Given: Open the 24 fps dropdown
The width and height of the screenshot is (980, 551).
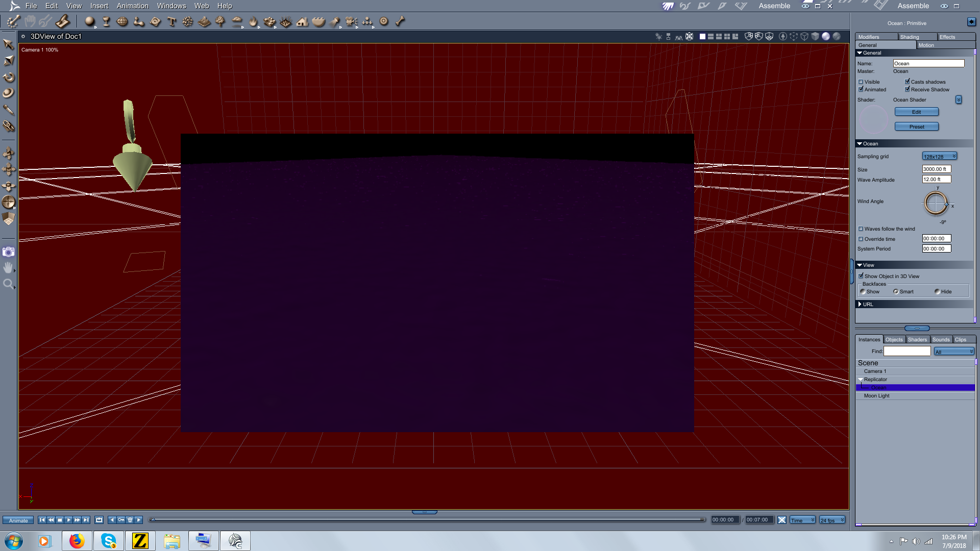Looking at the screenshot, I should [832, 520].
